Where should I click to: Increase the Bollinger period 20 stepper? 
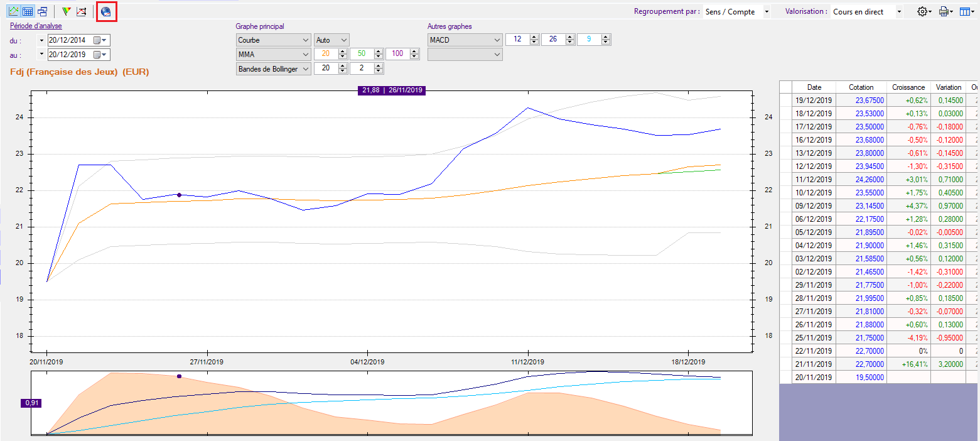tap(343, 66)
